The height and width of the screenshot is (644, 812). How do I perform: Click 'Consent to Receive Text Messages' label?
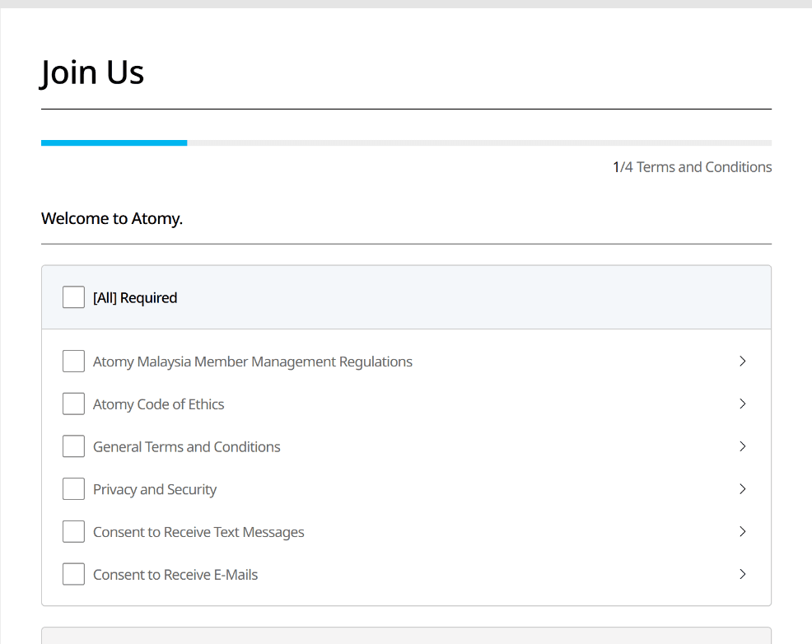pos(198,532)
